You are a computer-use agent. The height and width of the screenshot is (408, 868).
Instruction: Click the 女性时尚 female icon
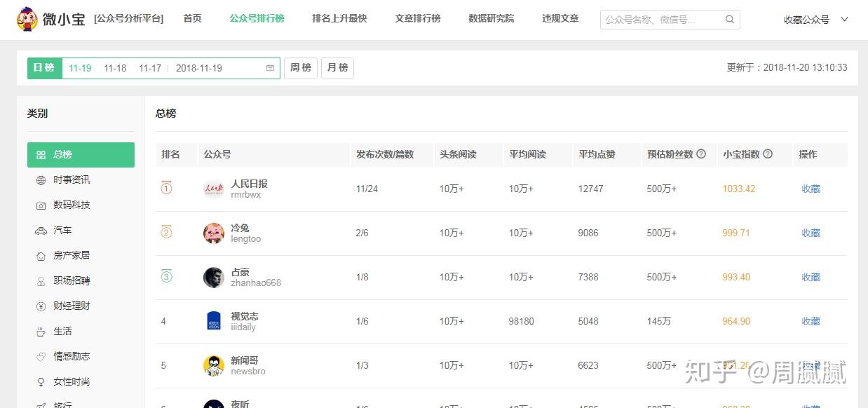tap(41, 382)
